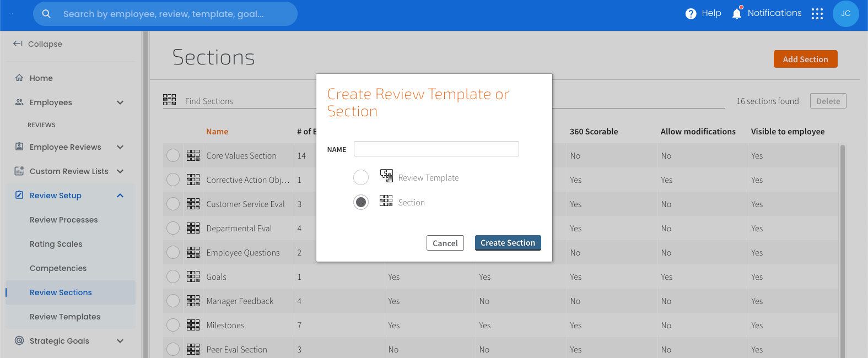This screenshot has width=868, height=358.
Task: Expand the Employee Reviews chevron
Action: (120, 147)
